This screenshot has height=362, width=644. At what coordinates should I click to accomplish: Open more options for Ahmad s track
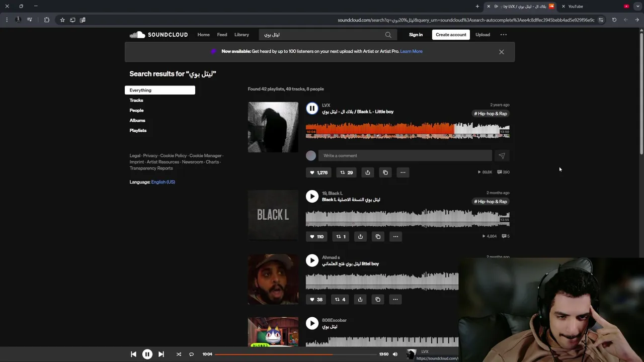[x=395, y=299]
